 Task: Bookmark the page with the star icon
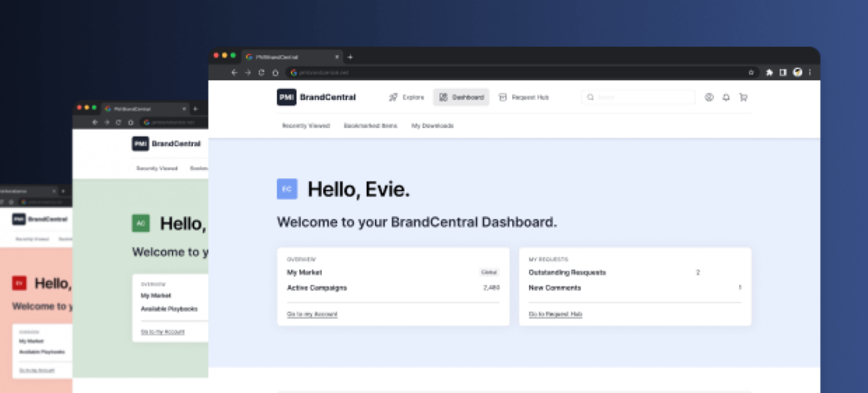click(751, 72)
